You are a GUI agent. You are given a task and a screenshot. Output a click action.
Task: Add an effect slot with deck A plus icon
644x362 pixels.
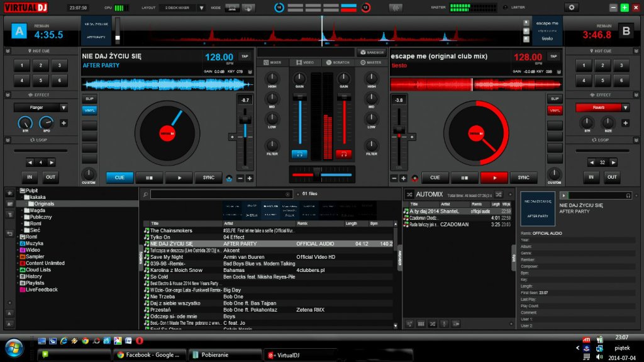[x=64, y=123]
